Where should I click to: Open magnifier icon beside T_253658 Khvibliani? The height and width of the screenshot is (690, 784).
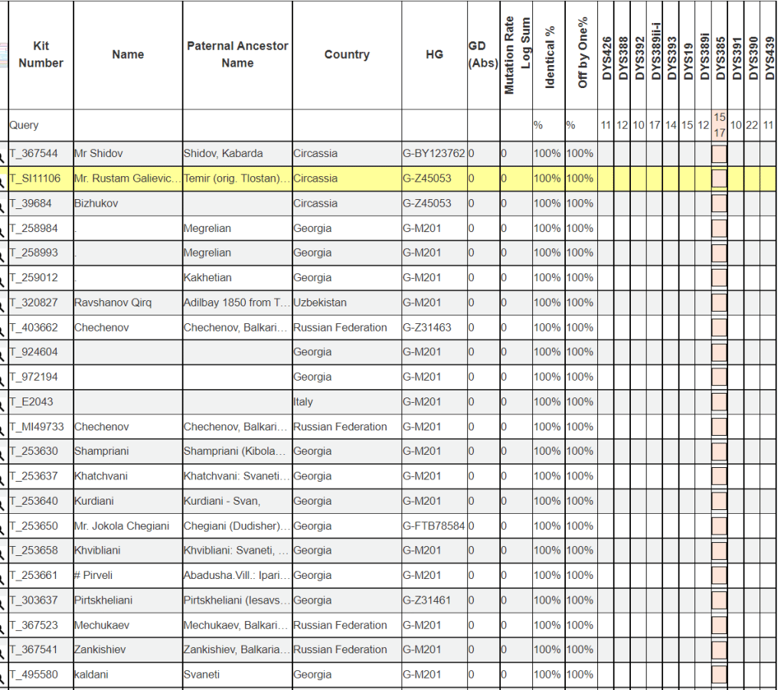(3, 551)
